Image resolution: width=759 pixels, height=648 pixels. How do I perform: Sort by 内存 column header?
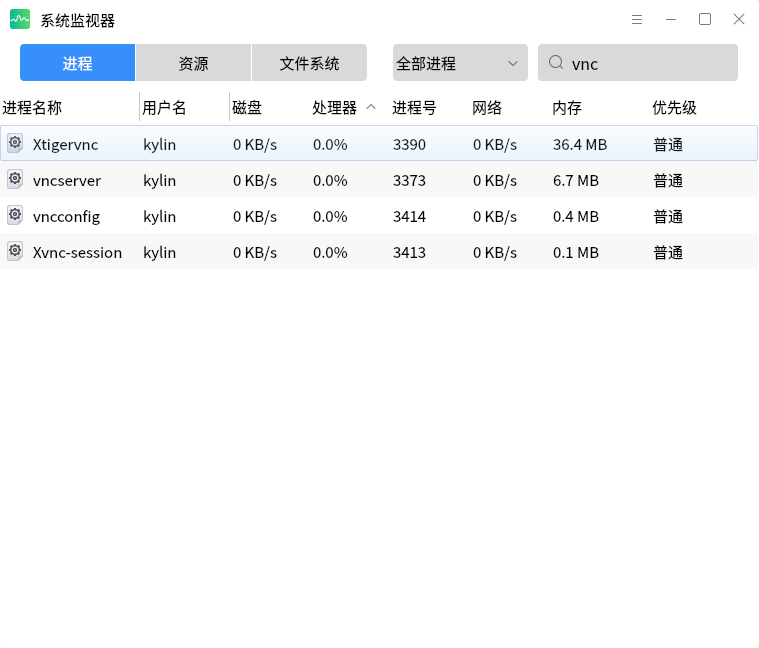pos(567,107)
